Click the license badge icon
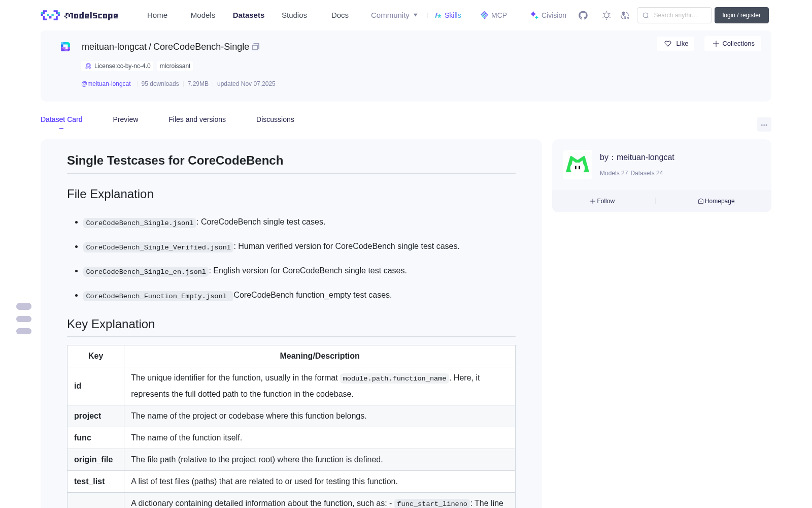 coord(88,66)
